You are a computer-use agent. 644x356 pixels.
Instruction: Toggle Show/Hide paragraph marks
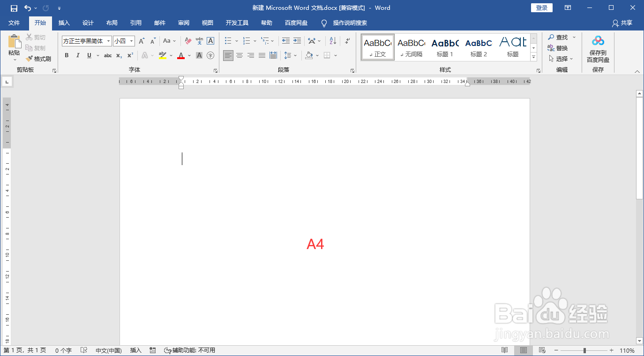click(x=347, y=41)
